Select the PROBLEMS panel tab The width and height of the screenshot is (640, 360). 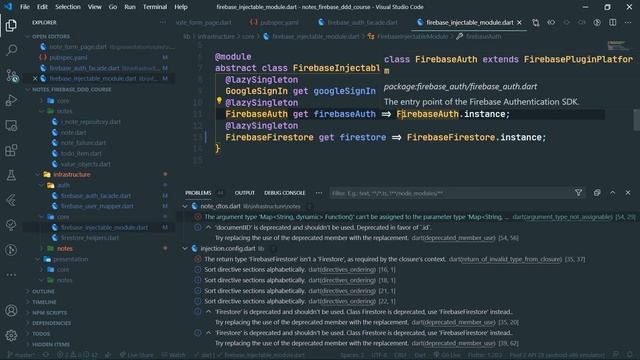(198, 193)
